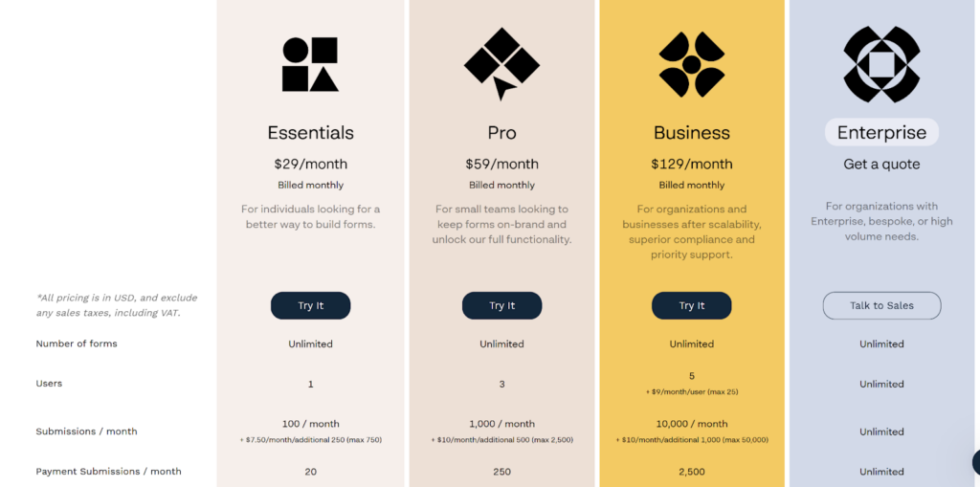Click Try It under the Pro plan
The image size is (980, 487).
click(x=501, y=306)
